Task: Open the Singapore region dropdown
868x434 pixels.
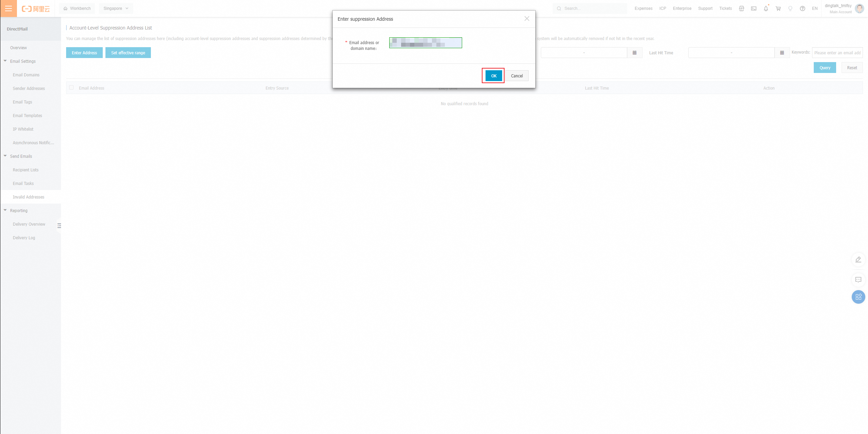Action: (x=116, y=8)
